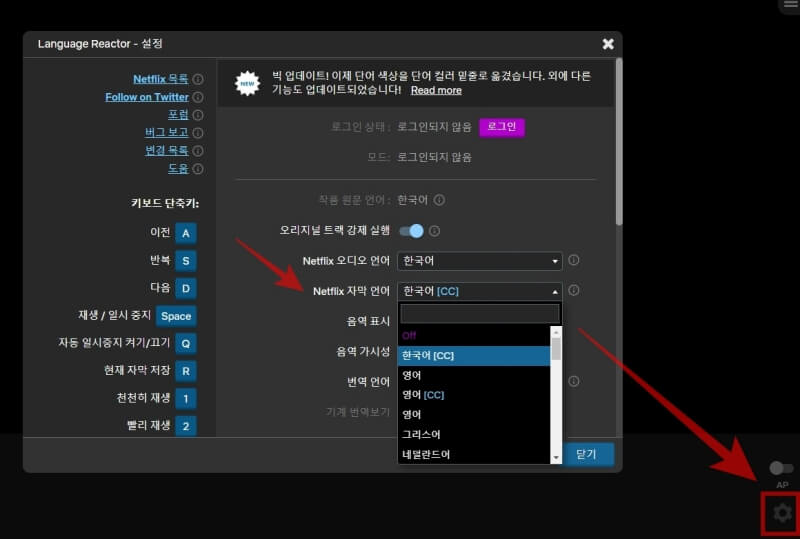This screenshot has height=539, width=800.
Task: Open the 포럼 link
Action: point(178,115)
